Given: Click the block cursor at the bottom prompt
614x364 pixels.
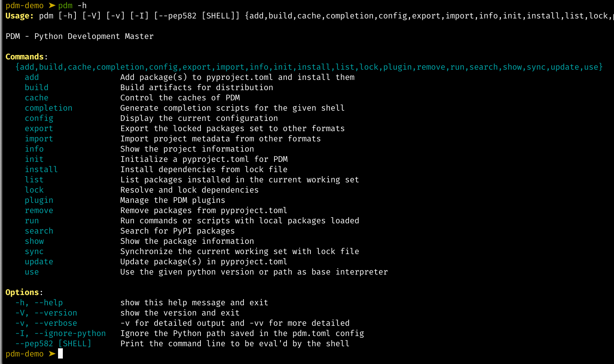Looking at the screenshot, I should 60,354.
